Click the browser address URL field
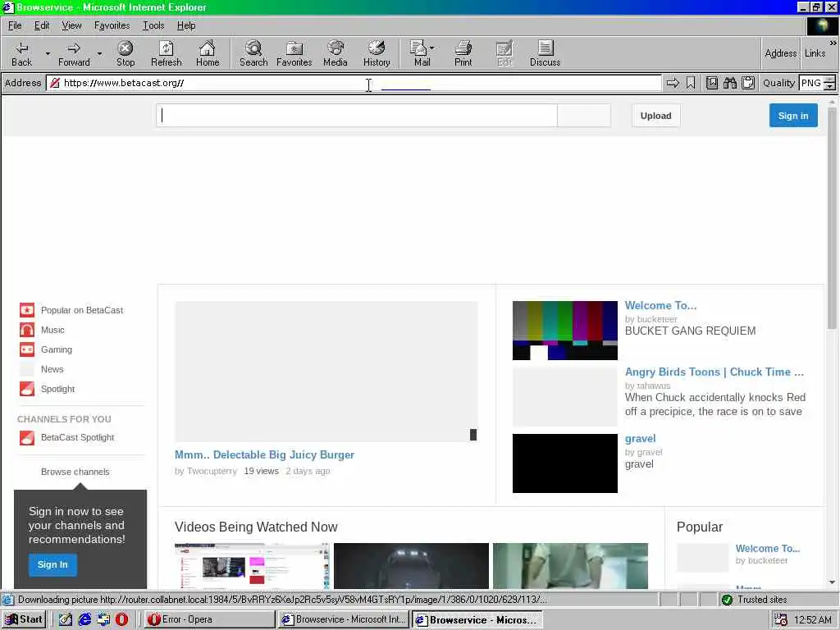The image size is (840, 630). (354, 83)
